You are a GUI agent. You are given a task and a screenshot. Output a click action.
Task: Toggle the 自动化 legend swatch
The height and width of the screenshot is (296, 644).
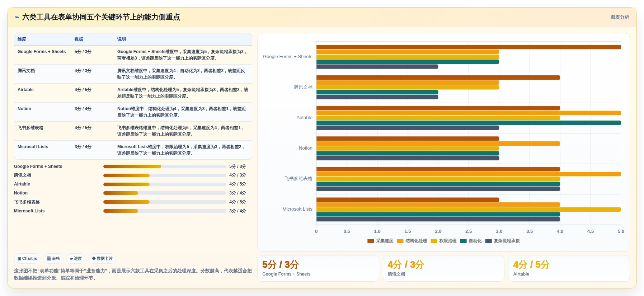click(463, 241)
